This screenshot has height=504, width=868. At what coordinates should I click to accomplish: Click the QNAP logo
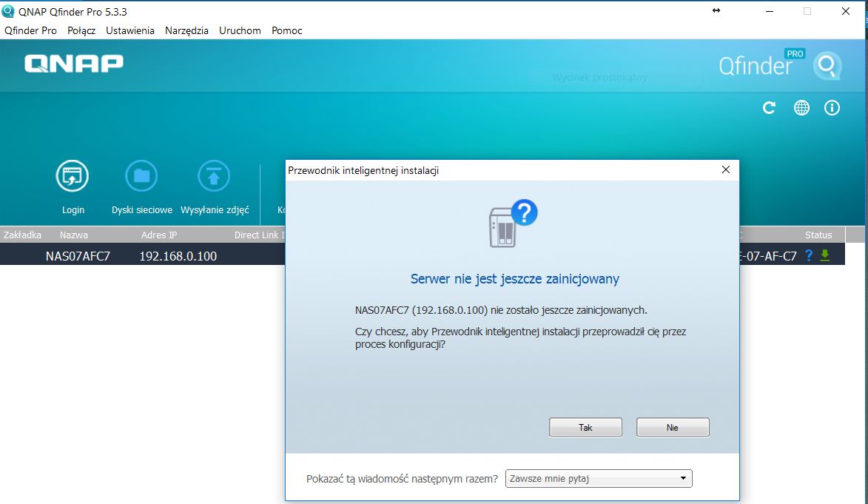pos(73,63)
